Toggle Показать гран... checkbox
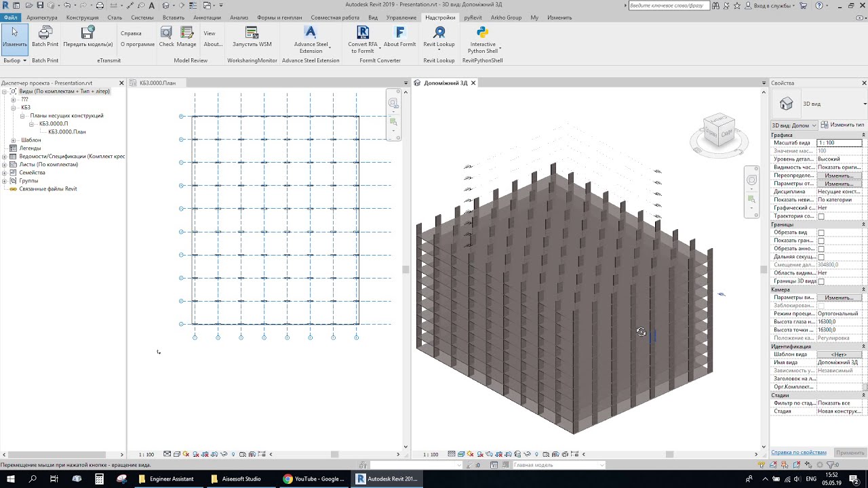Screen dimensions: 868x488 click(821, 241)
